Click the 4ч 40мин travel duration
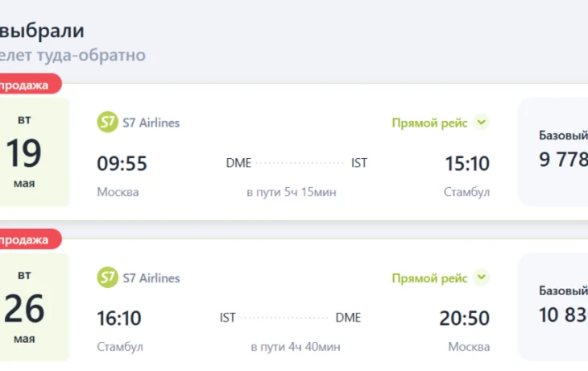The width and height of the screenshot is (588, 371). [295, 347]
